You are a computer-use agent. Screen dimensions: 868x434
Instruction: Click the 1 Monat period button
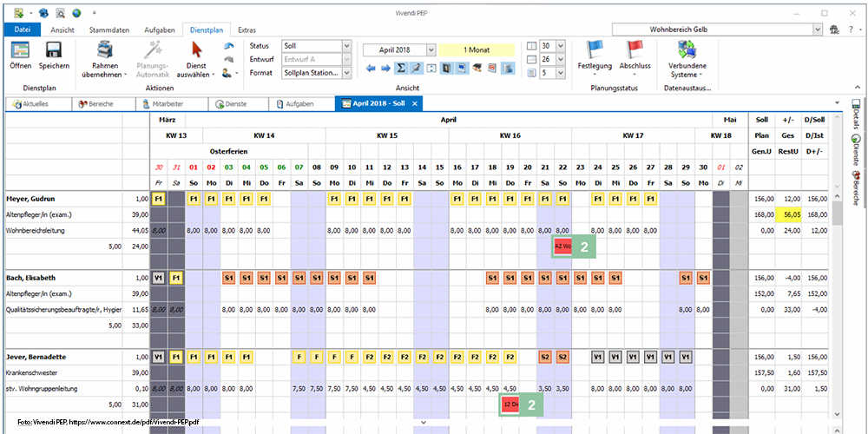pyautogui.click(x=477, y=49)
